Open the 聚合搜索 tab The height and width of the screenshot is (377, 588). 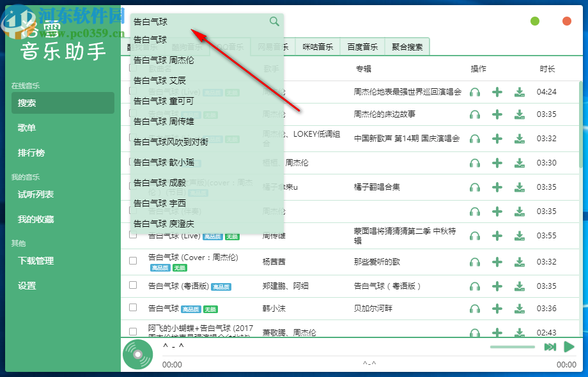[406, 46]
